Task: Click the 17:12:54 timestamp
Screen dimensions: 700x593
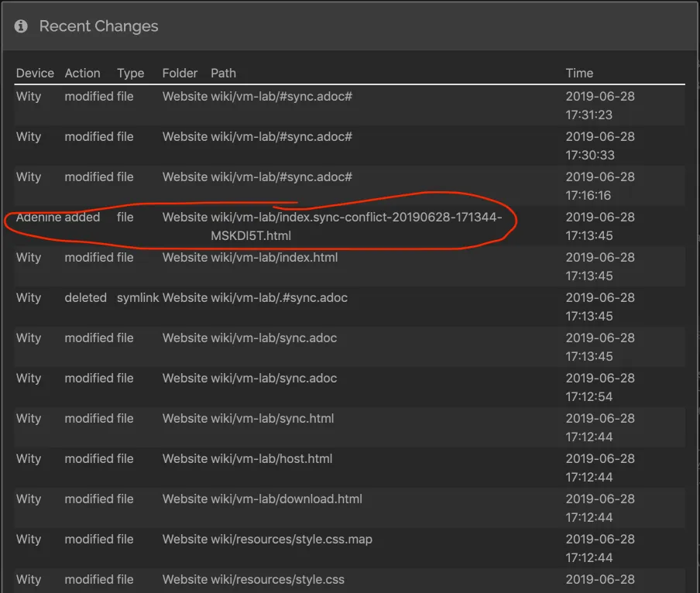Action: tap(588, 397)
